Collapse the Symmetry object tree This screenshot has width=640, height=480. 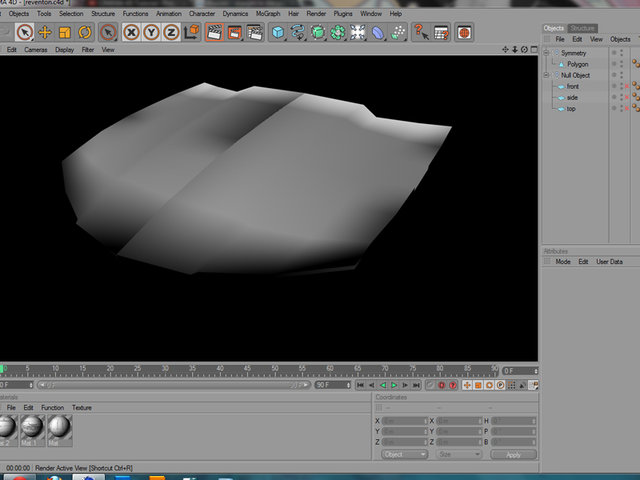(546, 53)
